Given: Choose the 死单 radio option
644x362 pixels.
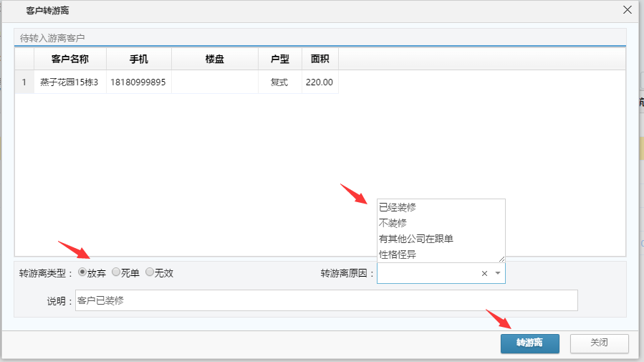Looking at the screenshot, I should [x=116, y=272].
